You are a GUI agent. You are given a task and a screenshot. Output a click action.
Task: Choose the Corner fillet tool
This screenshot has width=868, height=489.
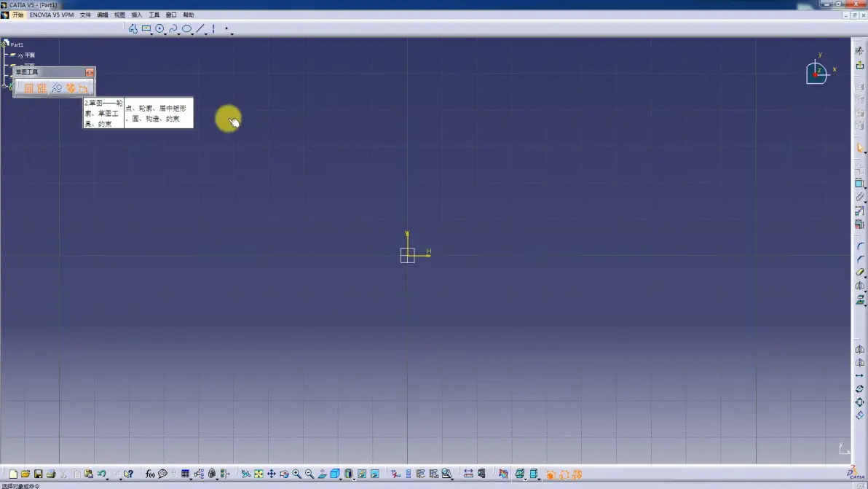(x=860, y=246)
